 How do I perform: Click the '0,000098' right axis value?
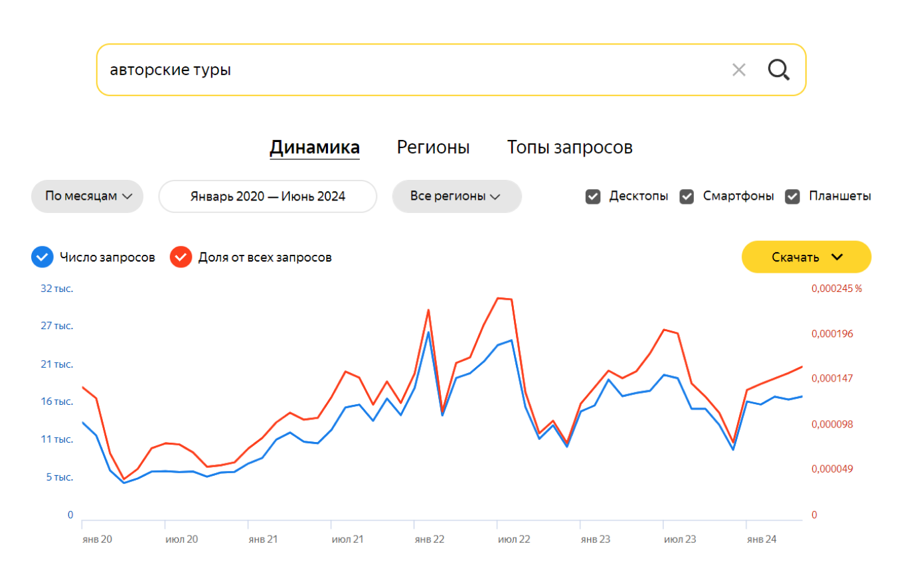coord(832,424)
